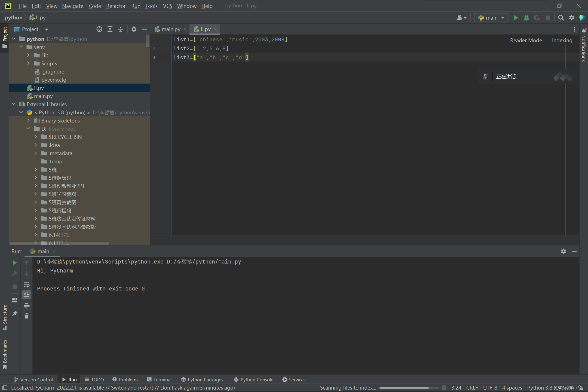Viewport: 588px width, 392px height.
Task: Select main.py in the project tree
Action: click(43, 96)
